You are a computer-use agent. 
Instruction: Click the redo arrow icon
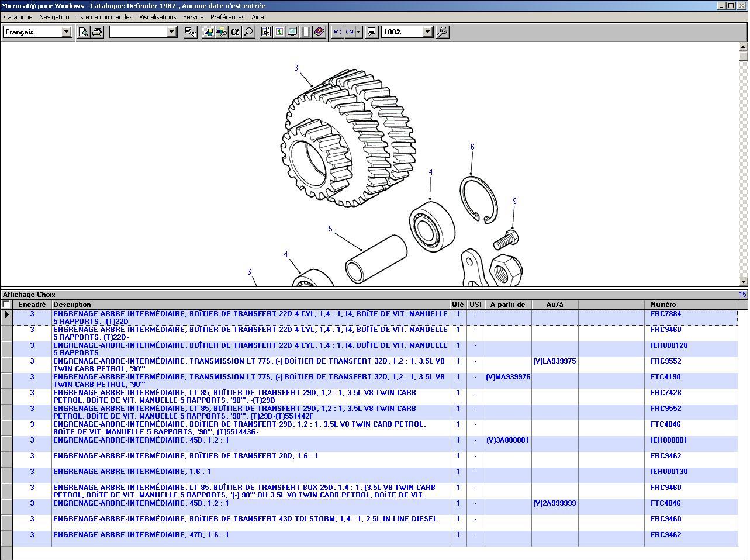pyautogui.click(x=350, y=32)
